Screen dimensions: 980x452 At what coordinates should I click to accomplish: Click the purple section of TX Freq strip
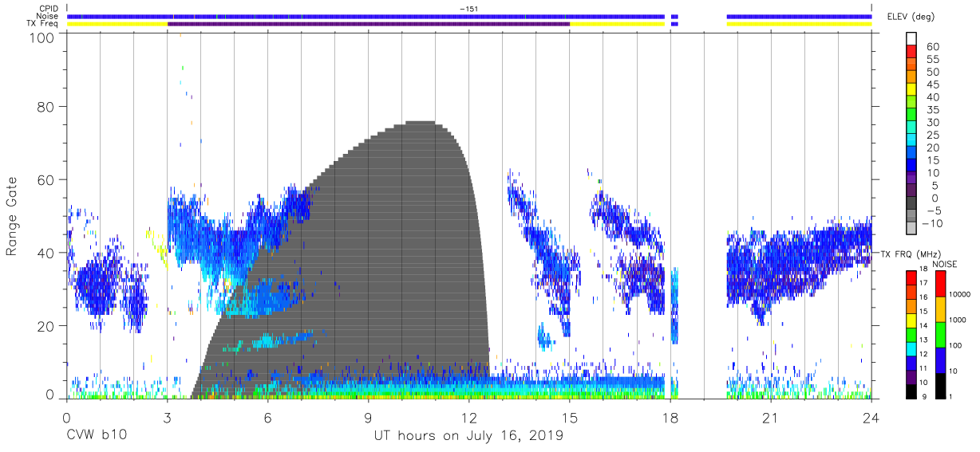click(369, 24)
